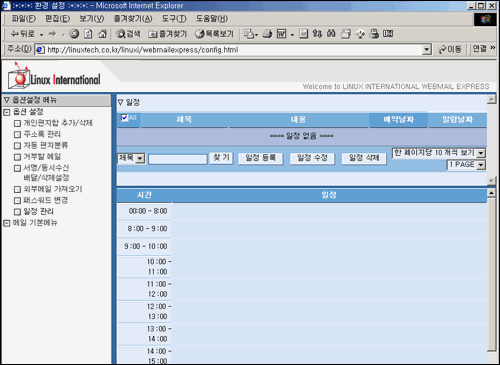The image size is (500, 365).
Task: Refresh the page using the refresh icon
Action: (88, 34)
